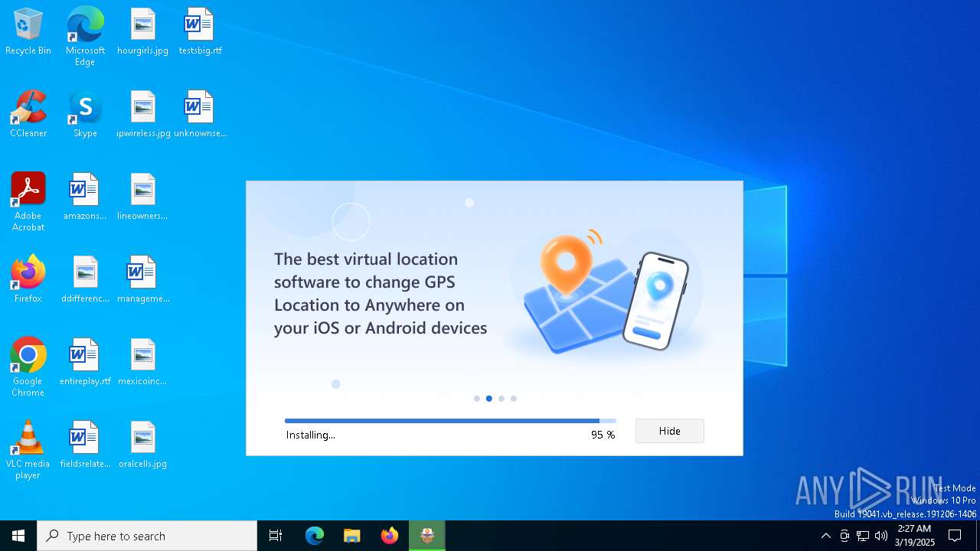Open the Action Center notifications
Image resolution: width=980 pixels, height=551 pixels.
click(x=955, y=536)
